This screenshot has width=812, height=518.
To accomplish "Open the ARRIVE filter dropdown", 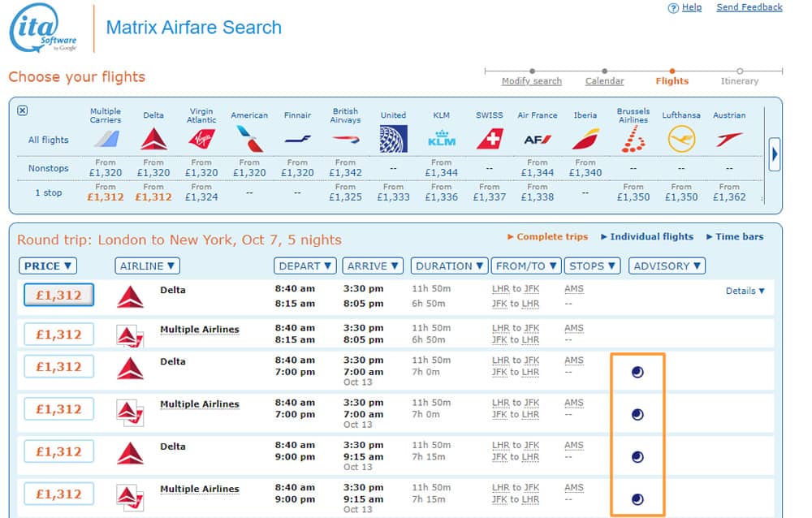I will pos(373,265).
